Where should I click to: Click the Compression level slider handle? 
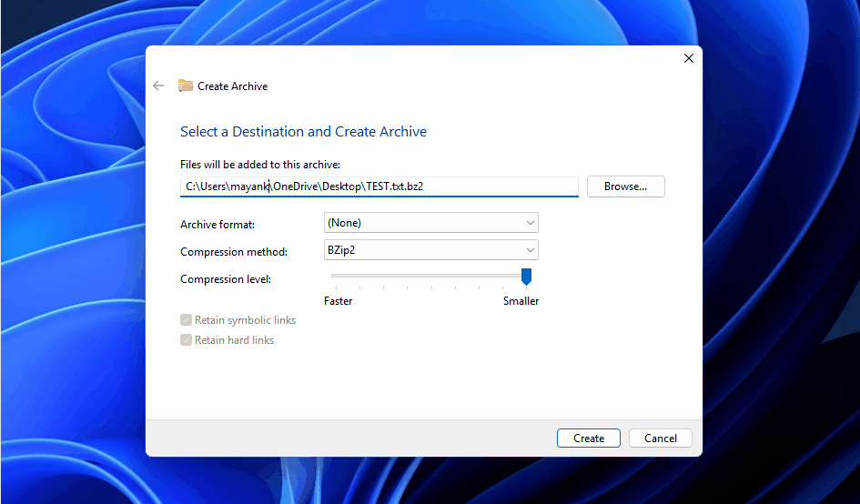[x=526, y=276]
